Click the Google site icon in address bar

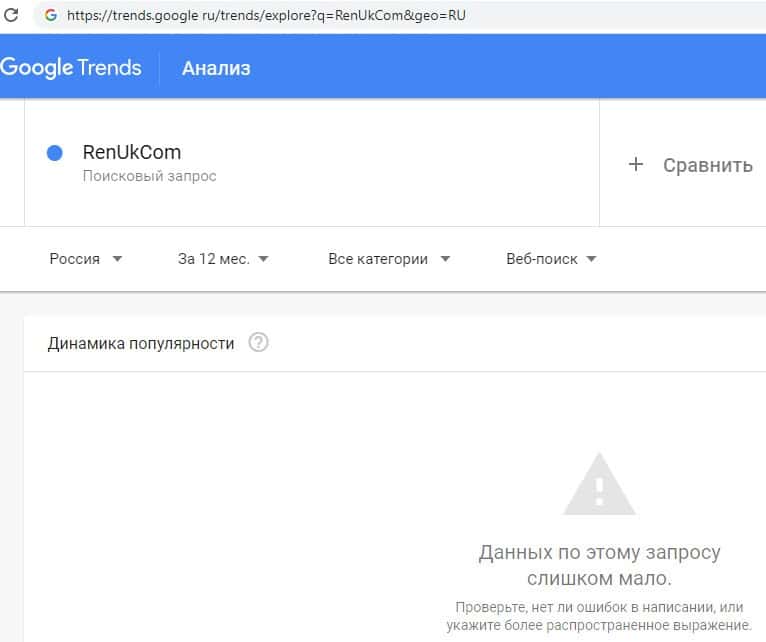tap(50, 16)
